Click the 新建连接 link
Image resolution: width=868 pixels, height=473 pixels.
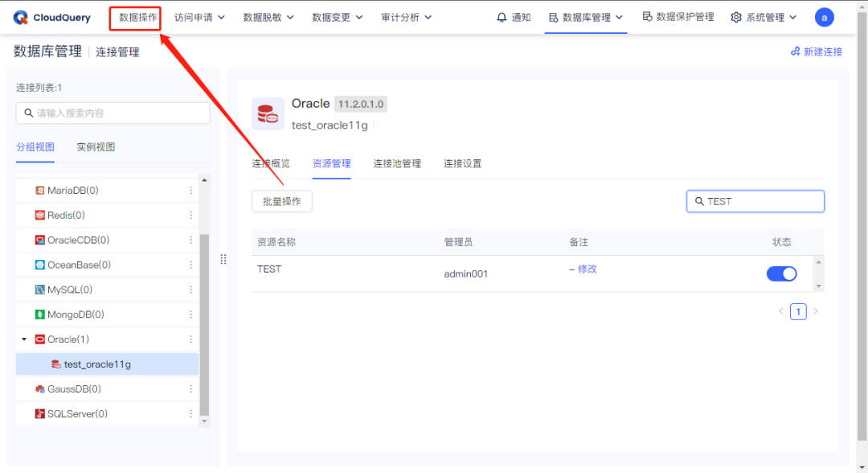pos(817,51)
